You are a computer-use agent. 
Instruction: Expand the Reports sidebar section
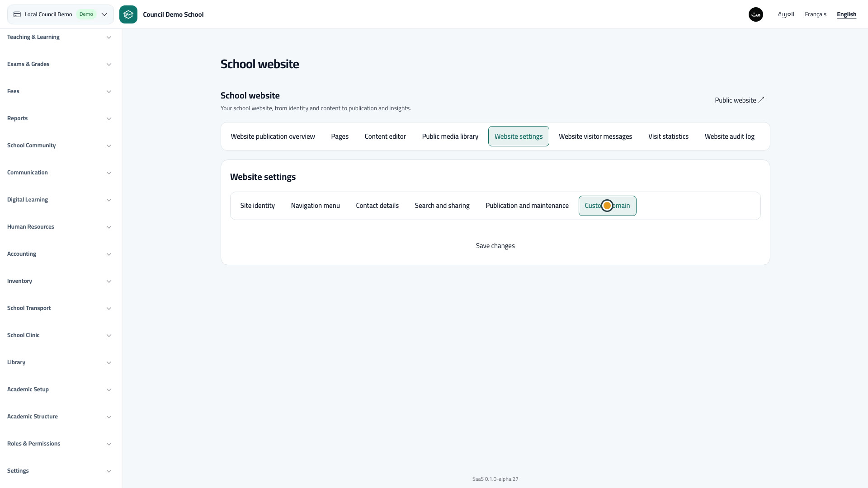click(x=59, y=118)
